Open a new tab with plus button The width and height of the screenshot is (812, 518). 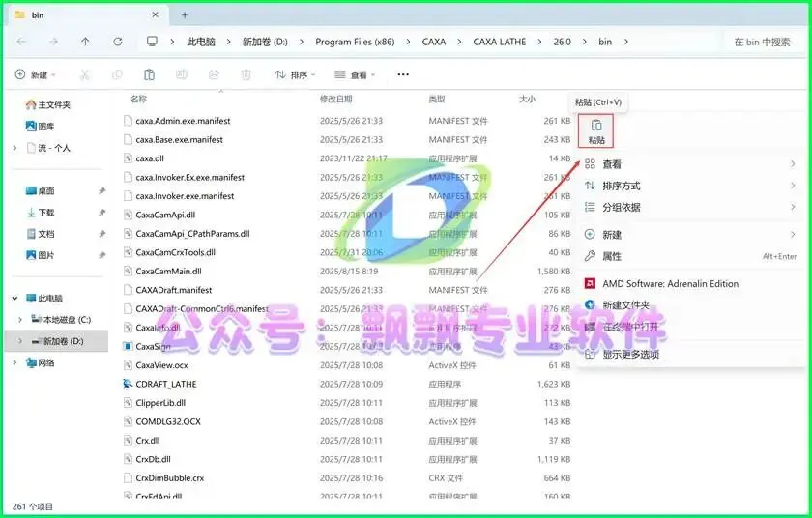pyautogui.click(x=185, y=15)
